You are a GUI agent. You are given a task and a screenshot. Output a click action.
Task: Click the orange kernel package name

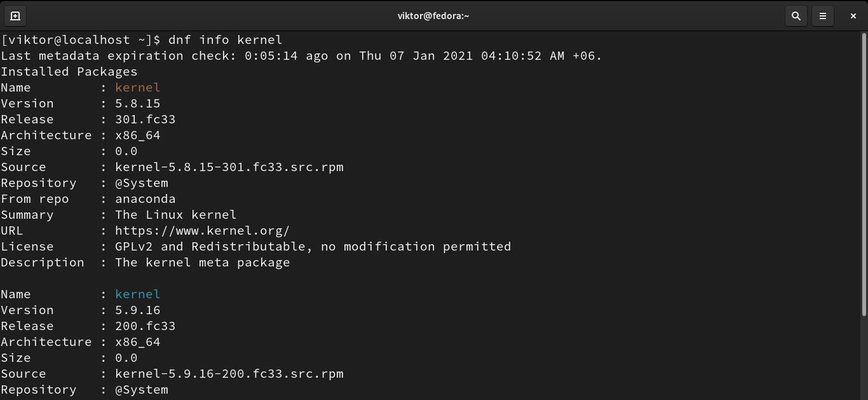coord(137,88)
